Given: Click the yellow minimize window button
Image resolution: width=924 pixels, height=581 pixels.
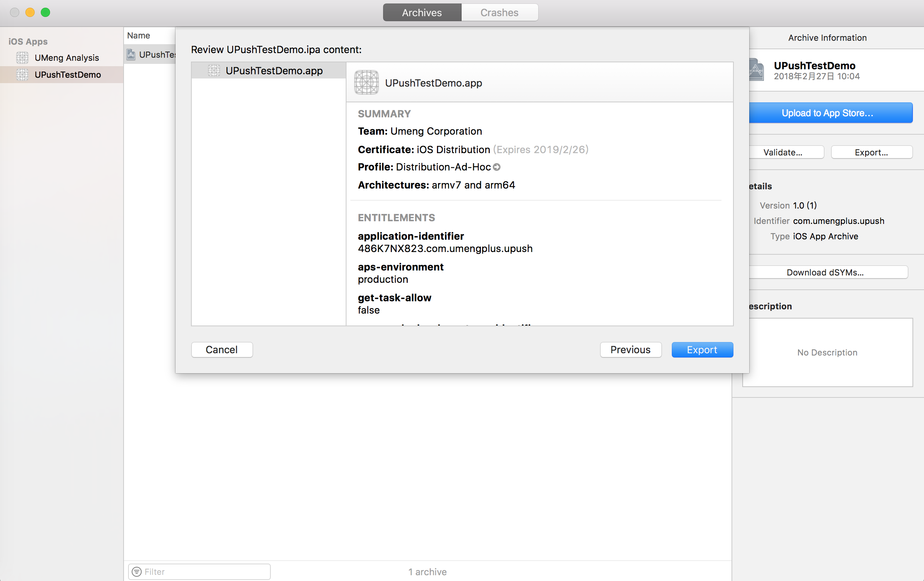Looking at the screenshot, I should pyautogui.click(x=30, y=12).
